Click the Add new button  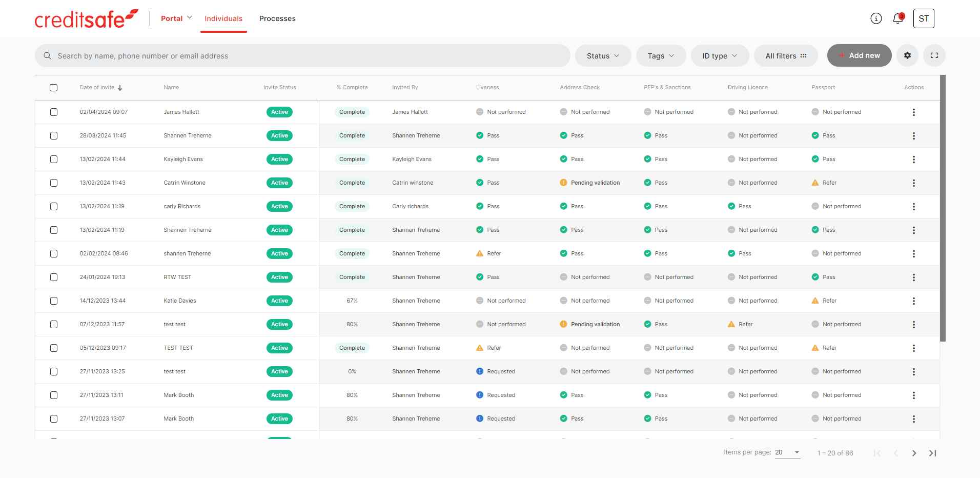(859, 55)
